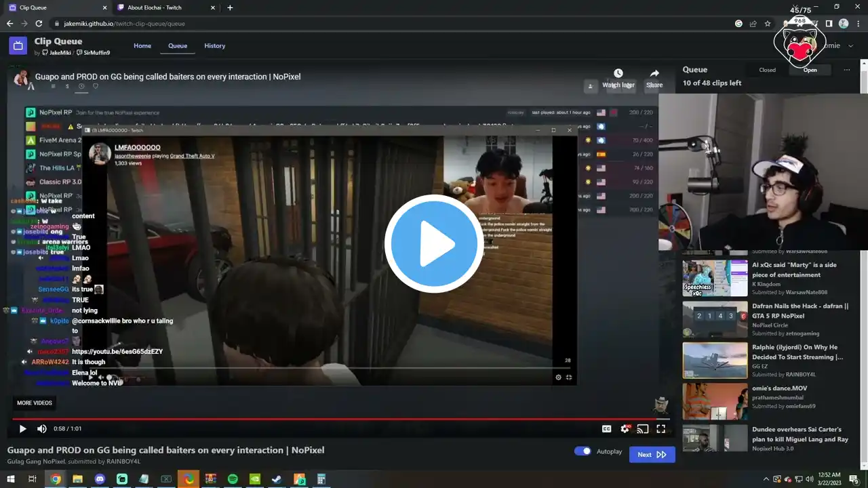
Task: Select the 'Dafran Nails the Hack' clip thumbnail
Action: pyautogui.click(x=715, y=319)
